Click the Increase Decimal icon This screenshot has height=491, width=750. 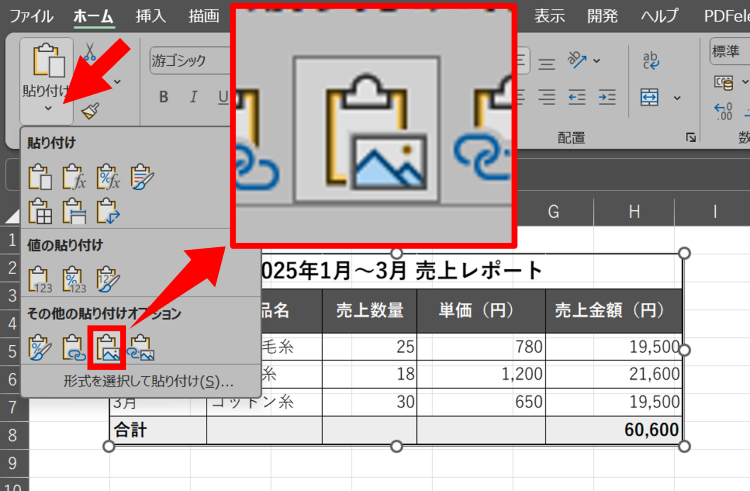point(723,111)
